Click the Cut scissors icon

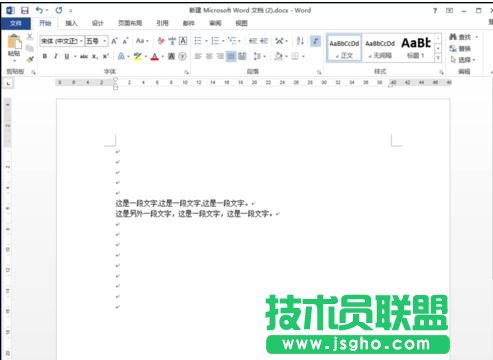[30, 36]
